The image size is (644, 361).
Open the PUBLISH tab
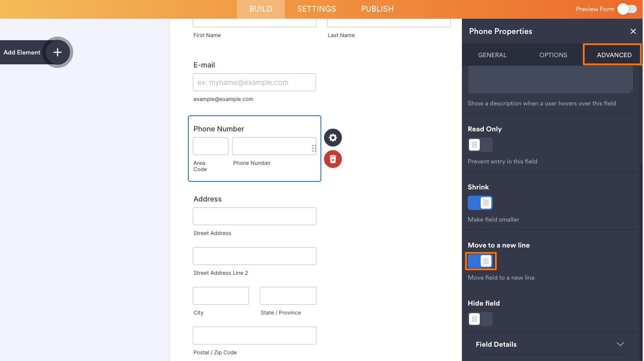pos(377,8)
